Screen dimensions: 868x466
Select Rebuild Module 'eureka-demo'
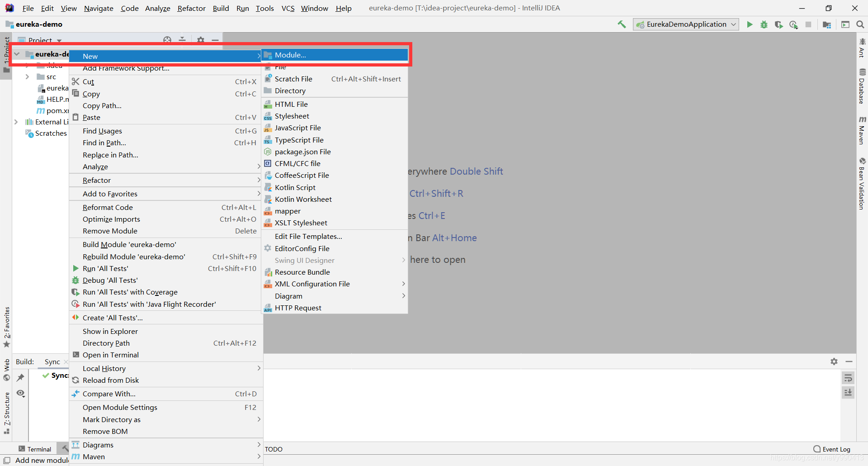[x=166, y=257]
